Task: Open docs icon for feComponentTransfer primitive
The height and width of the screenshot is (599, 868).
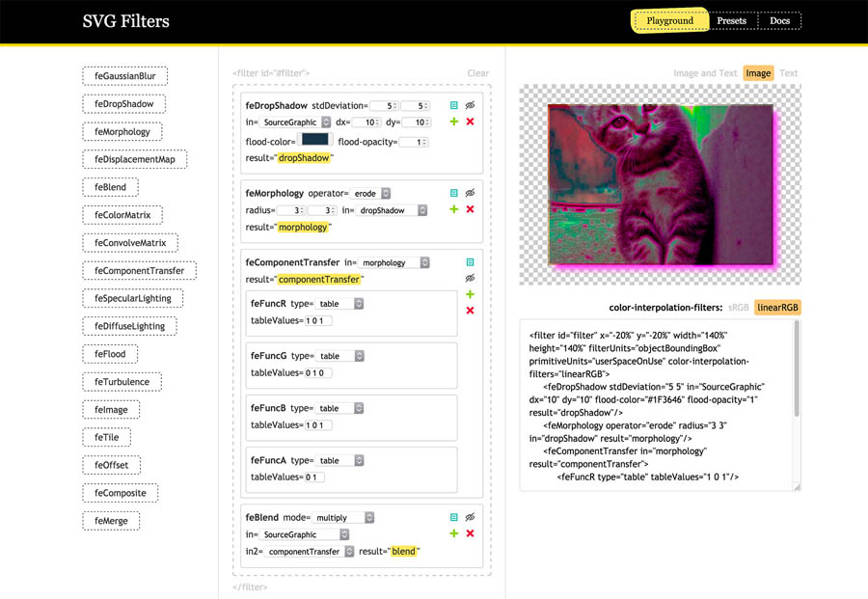Action: (x=470, y=261)
